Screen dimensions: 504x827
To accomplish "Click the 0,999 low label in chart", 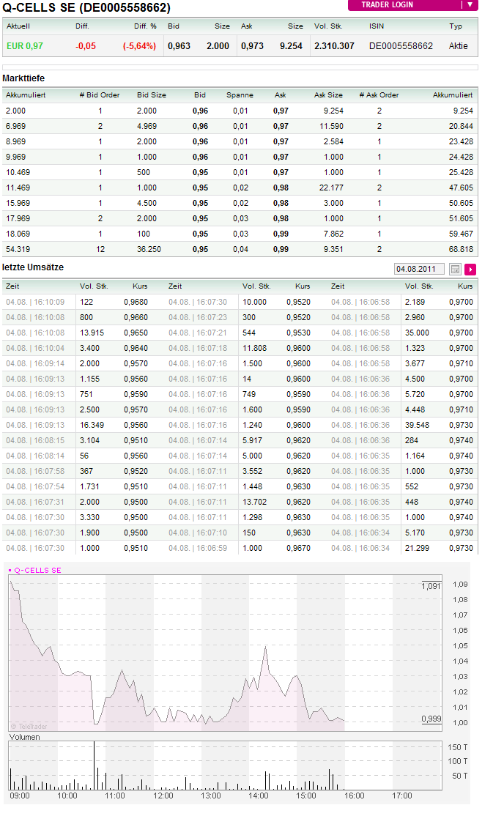I will (431, 719).
